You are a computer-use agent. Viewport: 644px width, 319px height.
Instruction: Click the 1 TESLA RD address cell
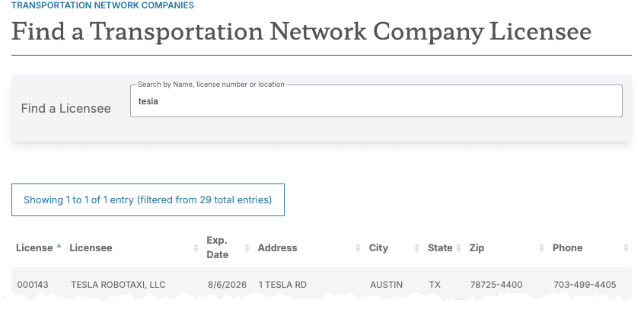click(282, 285)
